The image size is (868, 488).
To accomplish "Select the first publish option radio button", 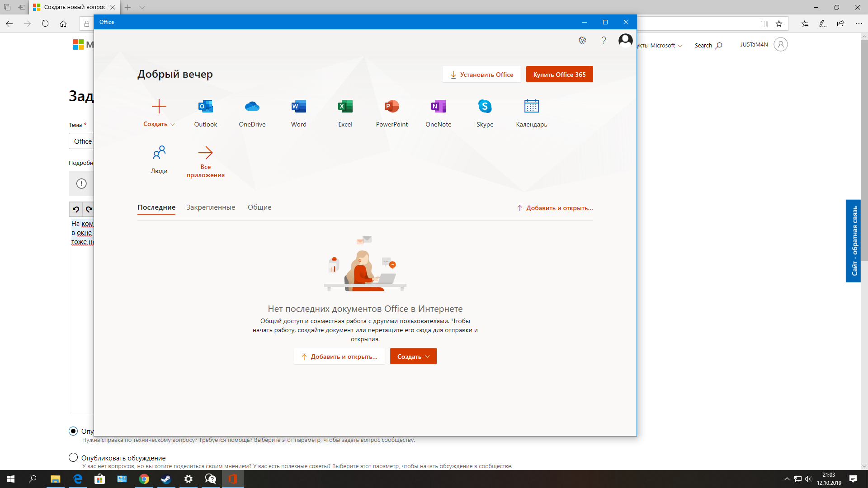I will coord(73,431).
